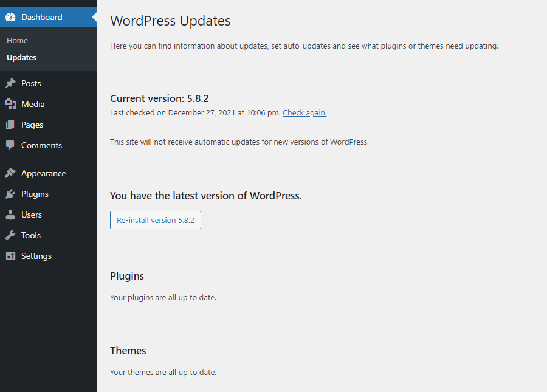Select the Appearance paintbrush icon
The height and width of the screenshot is (392, 547).
click(x=10, y=173)
